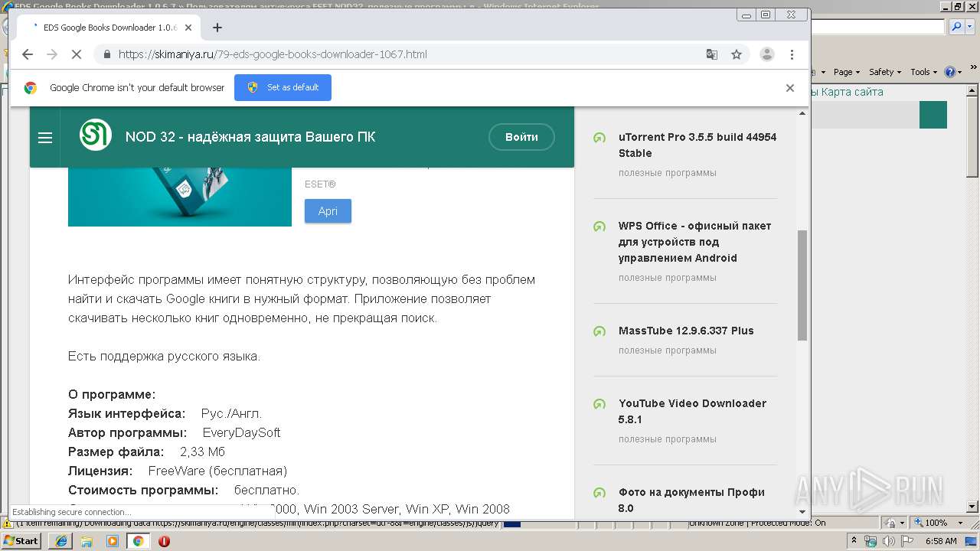Click the IE page scrollbar down arrow
980x551 pixels.
[972, 507]
